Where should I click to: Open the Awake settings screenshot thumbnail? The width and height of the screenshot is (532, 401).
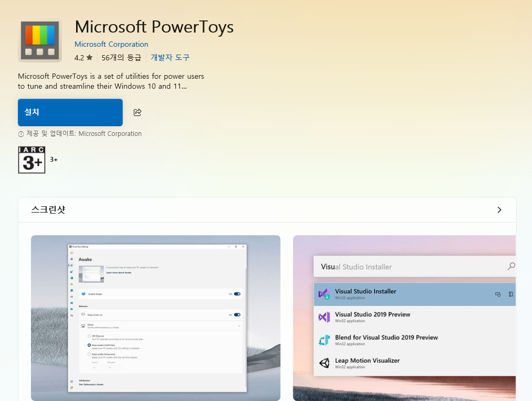click(156, 318)
